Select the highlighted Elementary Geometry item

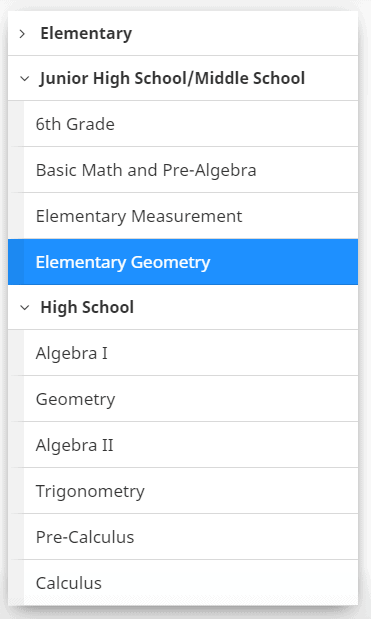(183, 262)
